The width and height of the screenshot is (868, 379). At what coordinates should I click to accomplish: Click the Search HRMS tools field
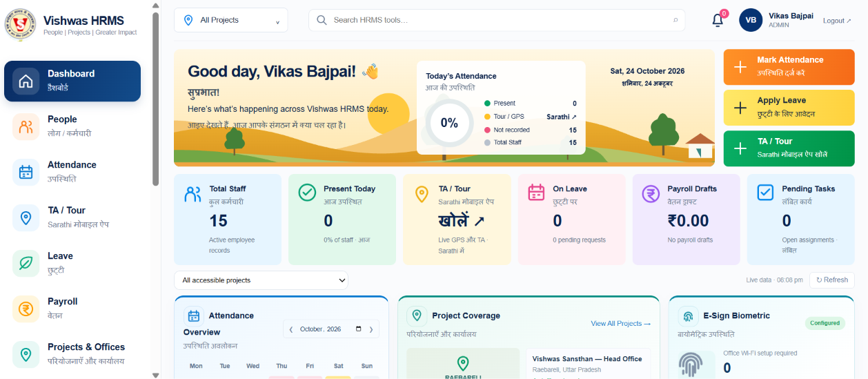[497, 20]
